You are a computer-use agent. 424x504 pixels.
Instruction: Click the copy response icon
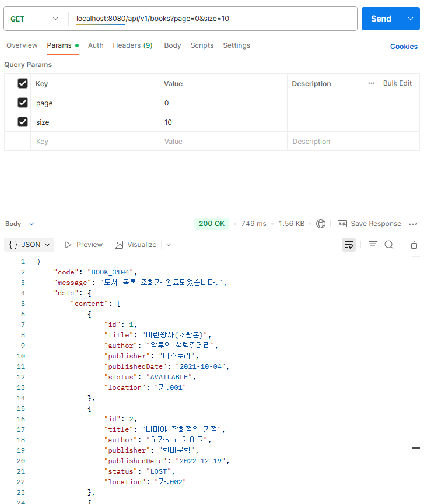click(413, 245)
